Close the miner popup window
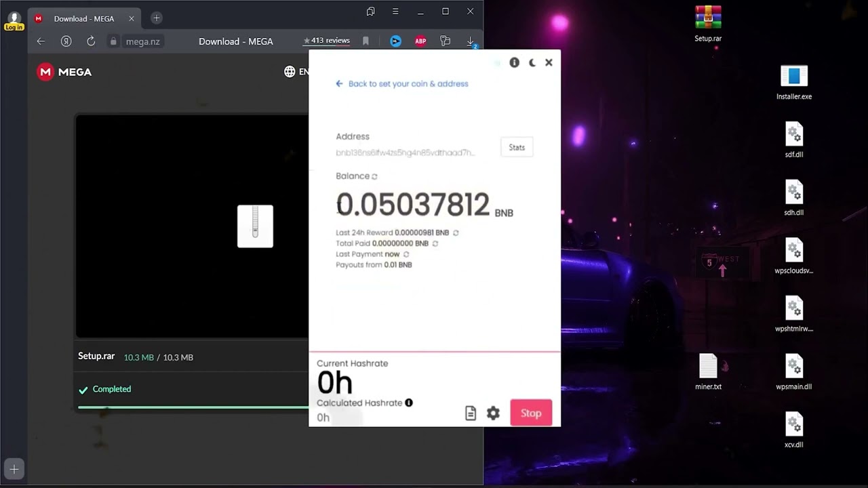This screenshot has width=868, height=488. [x=549, y=62]
